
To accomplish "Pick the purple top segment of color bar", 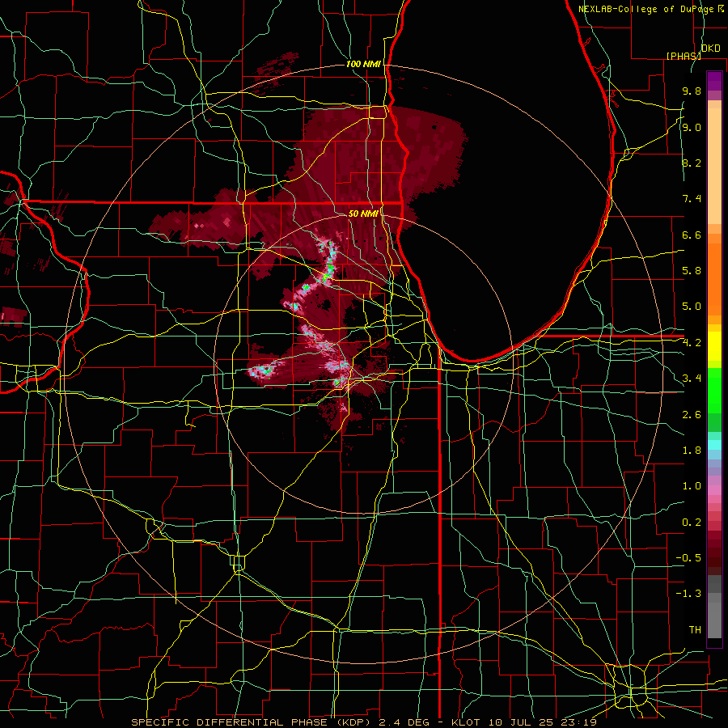I will (714, 81).
